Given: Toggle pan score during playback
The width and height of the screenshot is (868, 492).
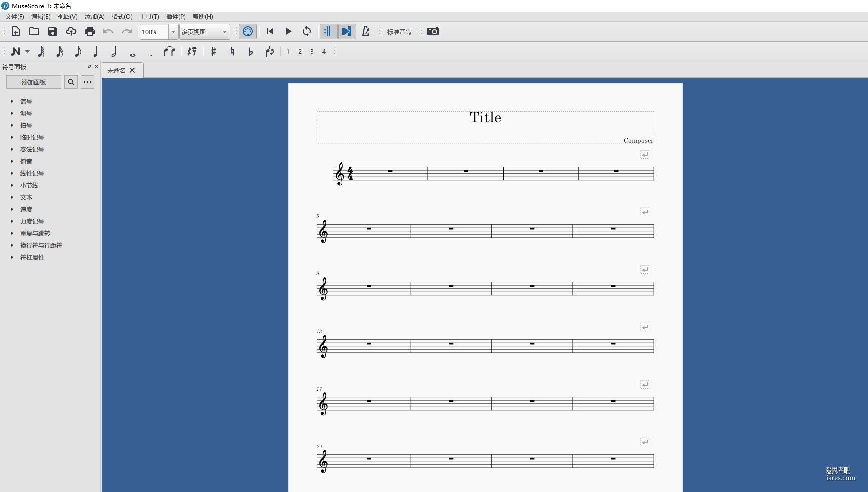Looking at the screenshot, I should point(347,32).
